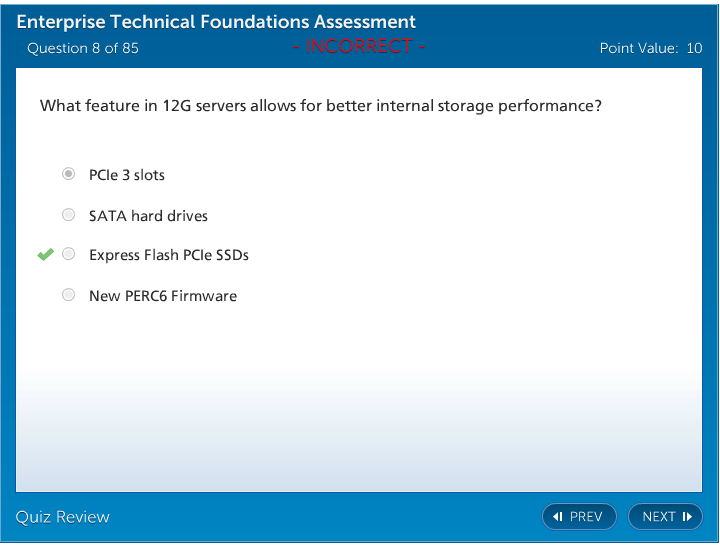Choose the Express Flash PCIe SSDs radio
Viewport: 720px width, 546px height.
click(x=68, y=255)
